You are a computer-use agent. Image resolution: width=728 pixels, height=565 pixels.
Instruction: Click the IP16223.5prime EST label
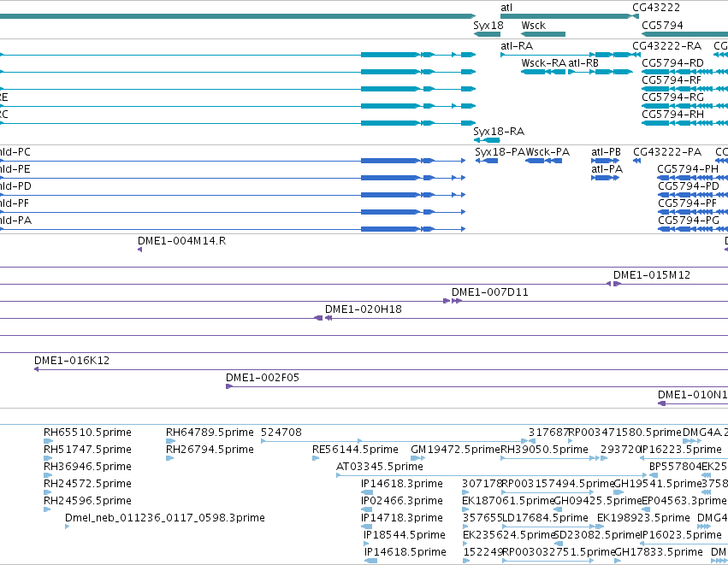click(681, 450)
